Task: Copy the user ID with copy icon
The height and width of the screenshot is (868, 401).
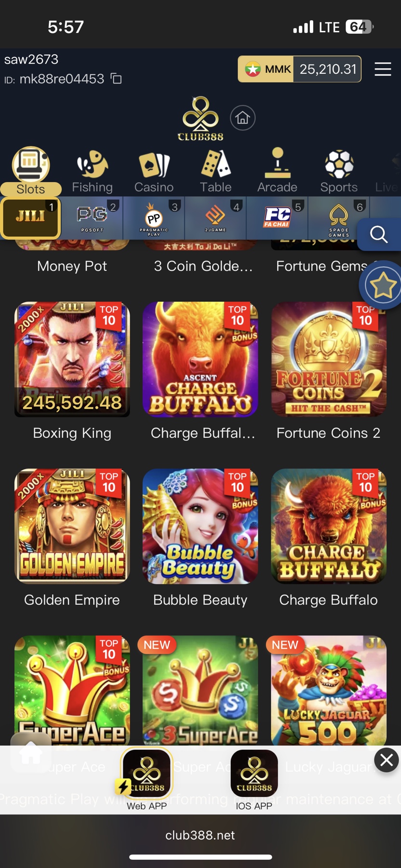Action: [x=116, y=79]
